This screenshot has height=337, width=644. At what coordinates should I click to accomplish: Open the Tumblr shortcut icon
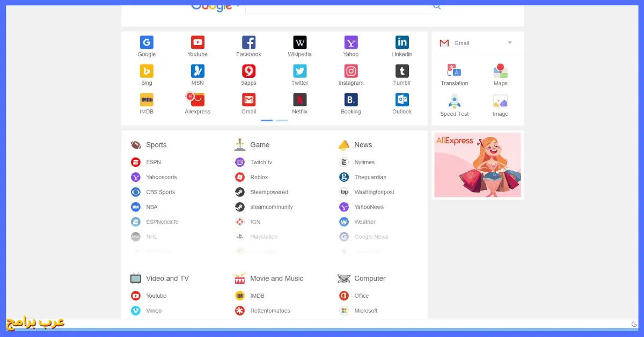click(402, 71)
